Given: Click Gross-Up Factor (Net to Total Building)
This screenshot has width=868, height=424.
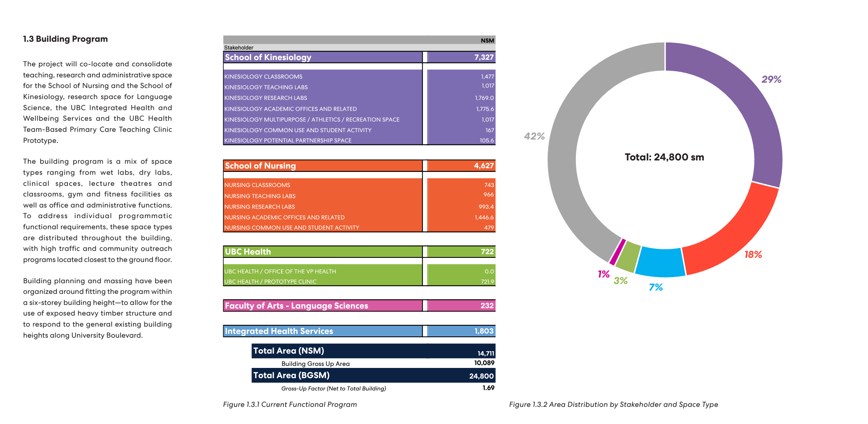Looking at the screenshot, I should coord(334,388).
